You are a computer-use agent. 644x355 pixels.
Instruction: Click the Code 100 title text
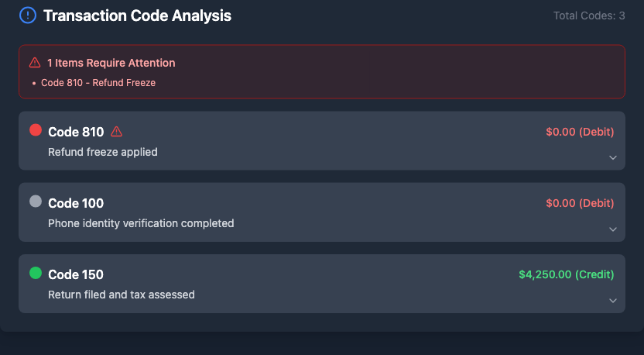(x=76, y=203)
